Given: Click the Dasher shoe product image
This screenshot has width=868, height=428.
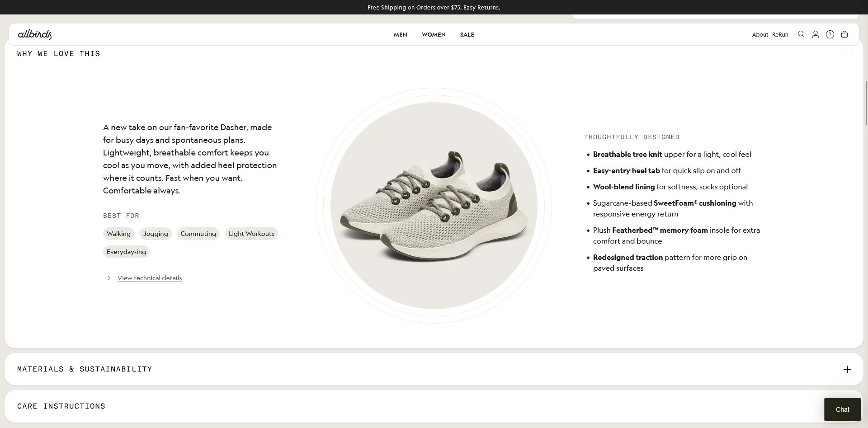Looking at the screenshot, I should [434, 206].
